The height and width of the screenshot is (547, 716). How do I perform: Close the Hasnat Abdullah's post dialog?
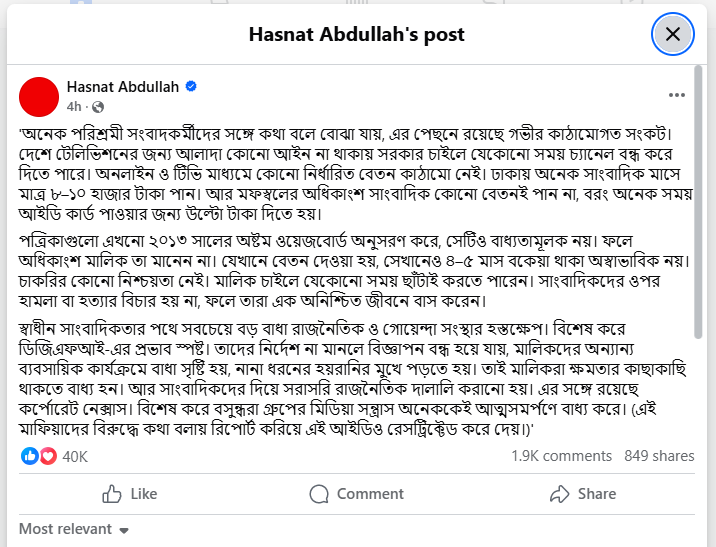[672, 34]
